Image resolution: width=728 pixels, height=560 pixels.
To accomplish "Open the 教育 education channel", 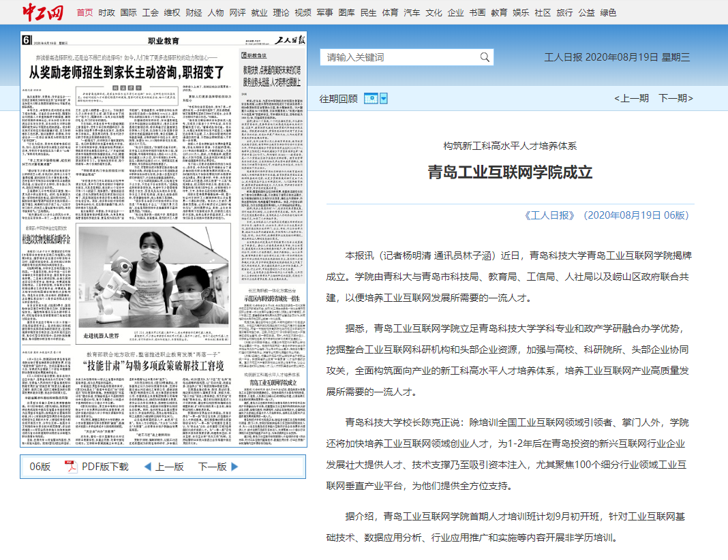I will tap(499, 12).
